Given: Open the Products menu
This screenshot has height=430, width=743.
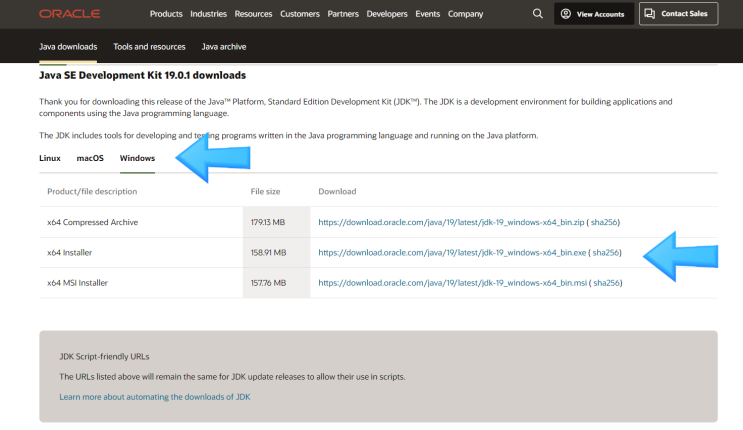Looking at the screenshot, I should (x=166, y=14).
